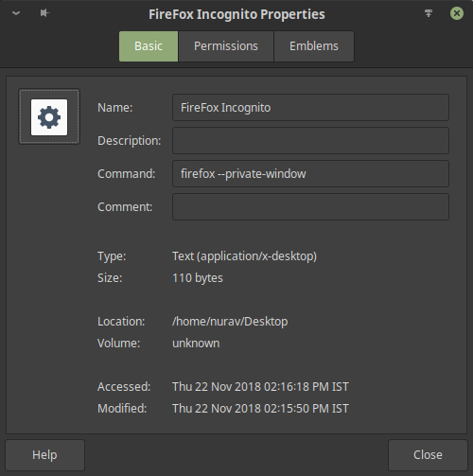Switch to the Permissions tab
The height and width of the screenshot is (476, 473).
coord(226,46)
